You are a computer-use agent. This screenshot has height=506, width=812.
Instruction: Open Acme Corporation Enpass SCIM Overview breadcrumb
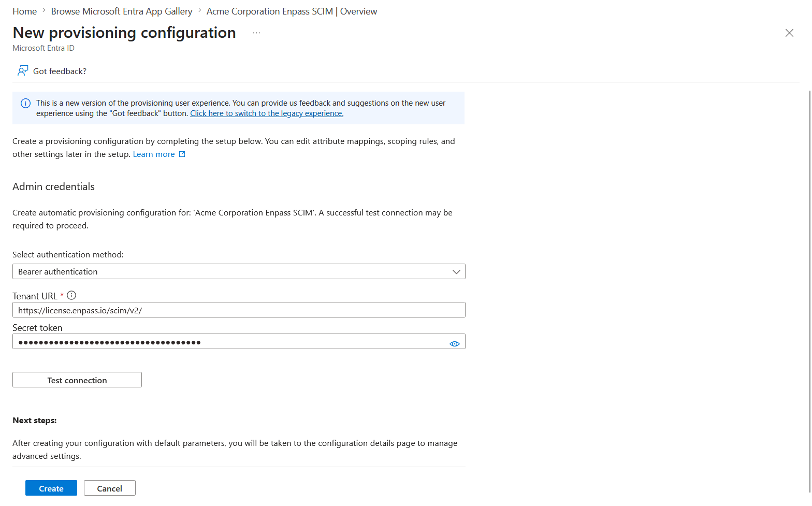point(292,11)
